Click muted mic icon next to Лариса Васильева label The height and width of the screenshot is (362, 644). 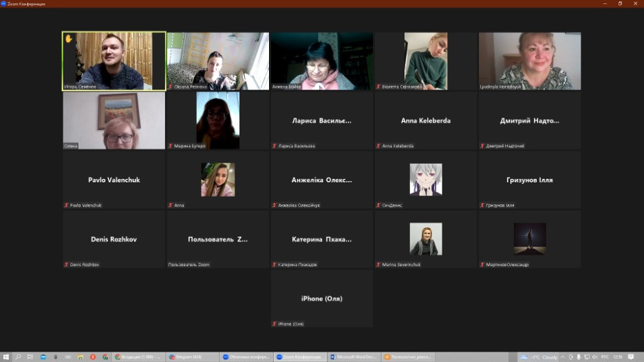click(x=275, y=146)
